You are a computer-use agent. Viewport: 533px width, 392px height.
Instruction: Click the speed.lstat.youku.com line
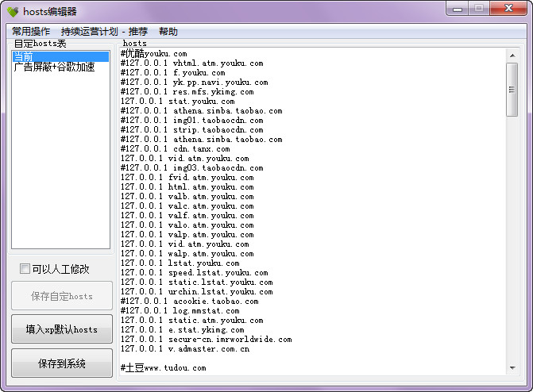195,272
